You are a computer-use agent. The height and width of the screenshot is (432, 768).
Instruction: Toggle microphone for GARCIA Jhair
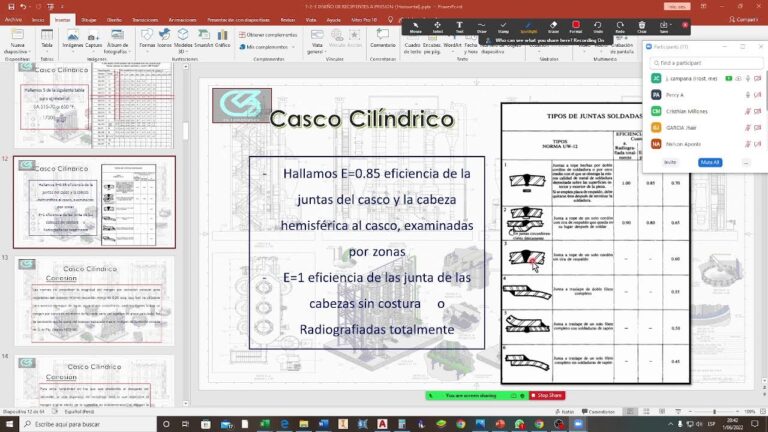tap(748, 127)
